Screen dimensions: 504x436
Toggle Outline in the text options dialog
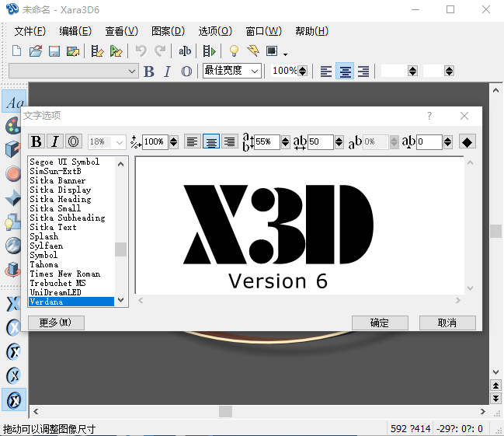[74, 141]
